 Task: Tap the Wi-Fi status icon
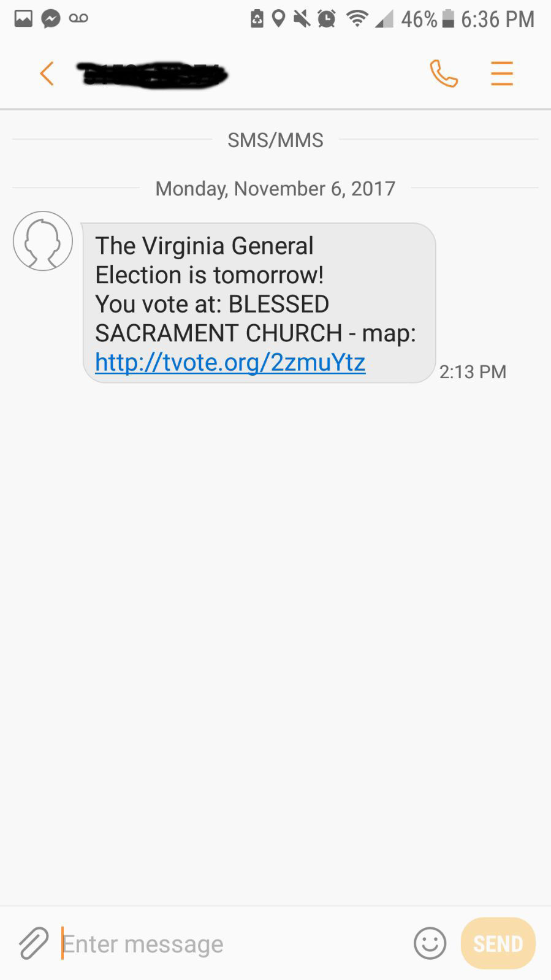pyautogui.click(x=356, y=19)
